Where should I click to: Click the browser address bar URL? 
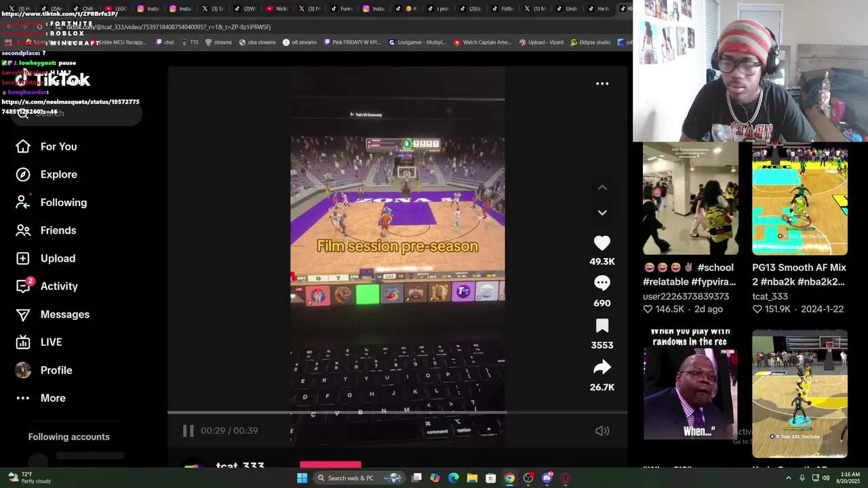coord(170,27)
